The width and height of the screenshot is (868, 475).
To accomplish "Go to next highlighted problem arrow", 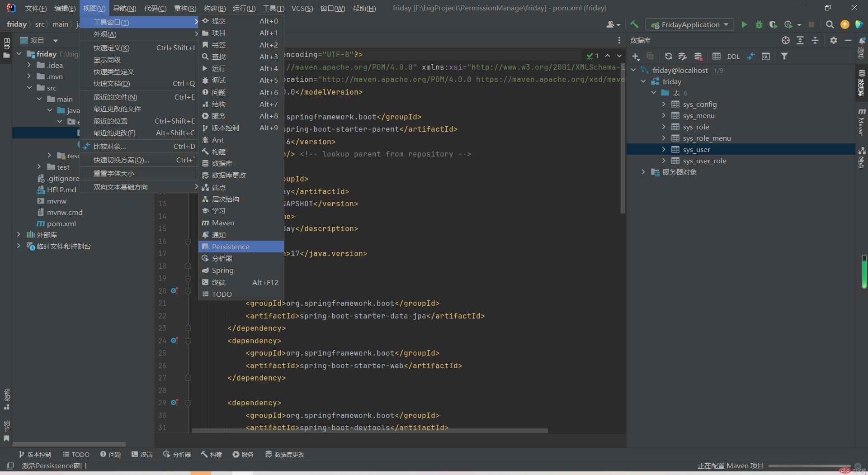I will click(x=619, y=56).
